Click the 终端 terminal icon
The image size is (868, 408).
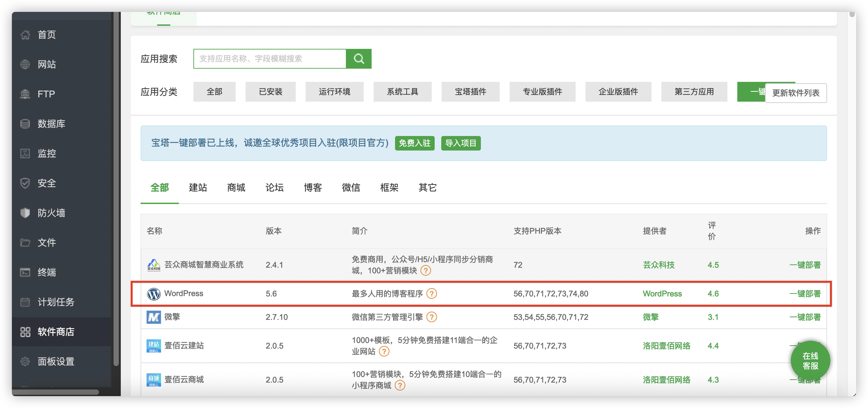(25, 272)
